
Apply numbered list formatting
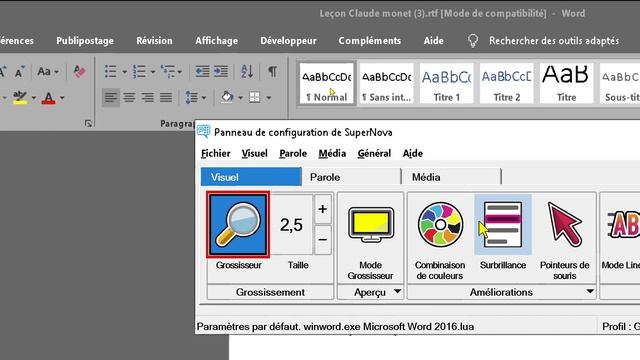click(x=139, y=71)
